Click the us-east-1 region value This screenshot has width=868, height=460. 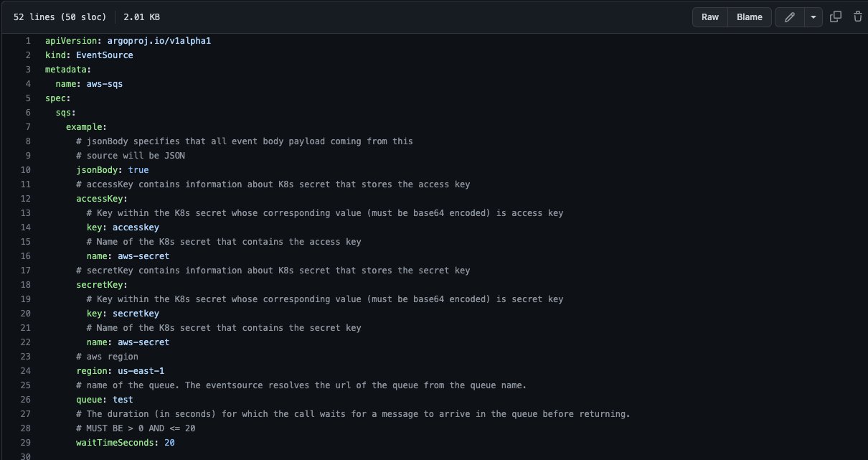click(x=141, y=371)
